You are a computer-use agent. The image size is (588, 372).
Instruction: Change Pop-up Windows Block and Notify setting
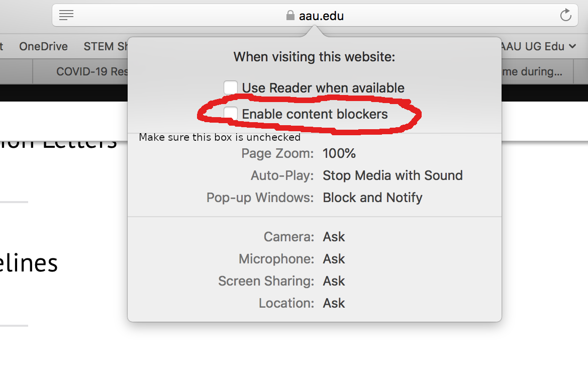tap(372, 198)
